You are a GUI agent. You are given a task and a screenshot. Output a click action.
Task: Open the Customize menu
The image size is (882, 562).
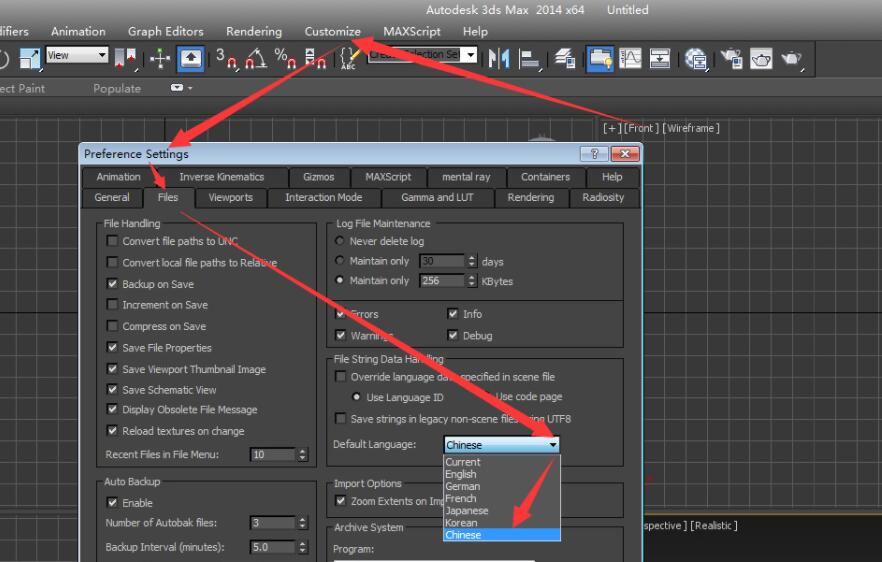[332, 31]
